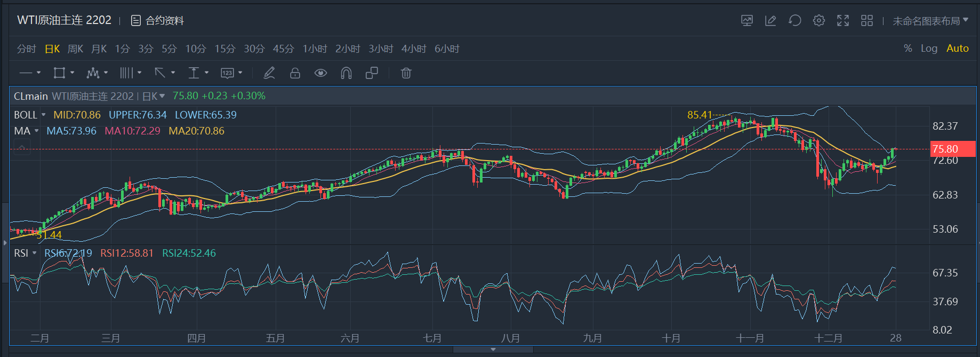Enable percent scale mode
Image resolution: width=980 pixels, height=357 pixels.
tap(907, 49)
